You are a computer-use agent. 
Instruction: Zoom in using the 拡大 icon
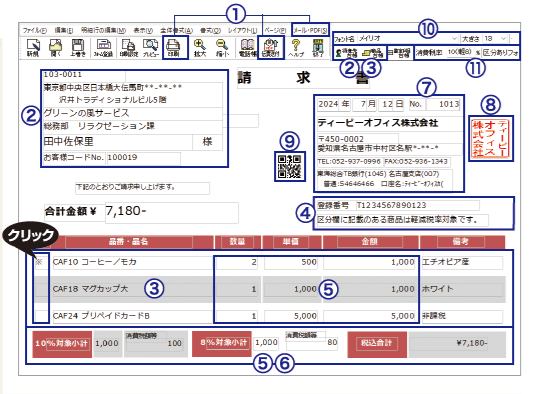tap(200, 48)
